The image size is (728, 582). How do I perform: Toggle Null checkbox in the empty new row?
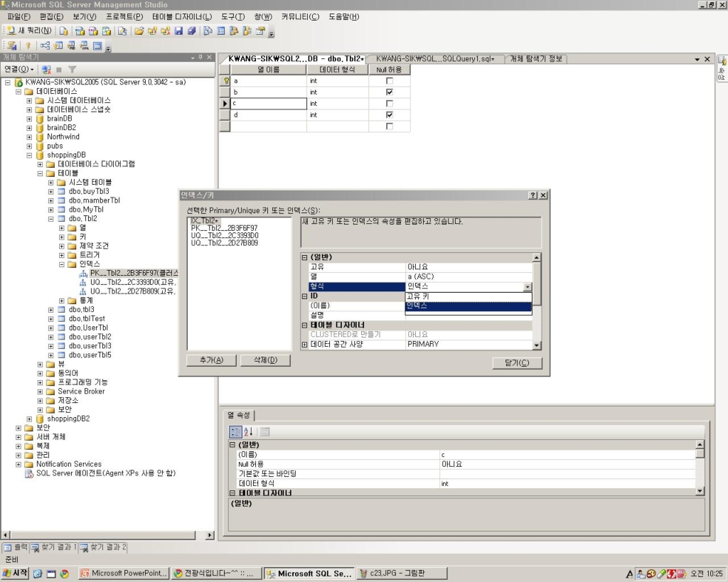390,126
